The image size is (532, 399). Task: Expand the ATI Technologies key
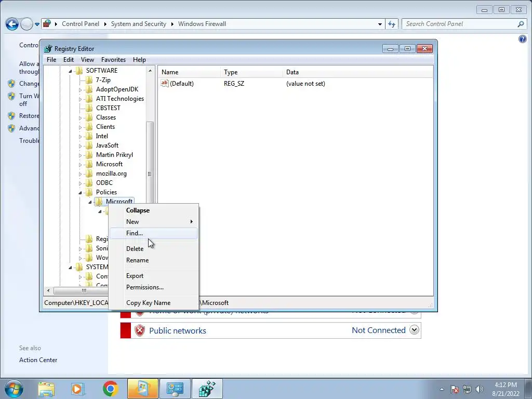point(81,99)
